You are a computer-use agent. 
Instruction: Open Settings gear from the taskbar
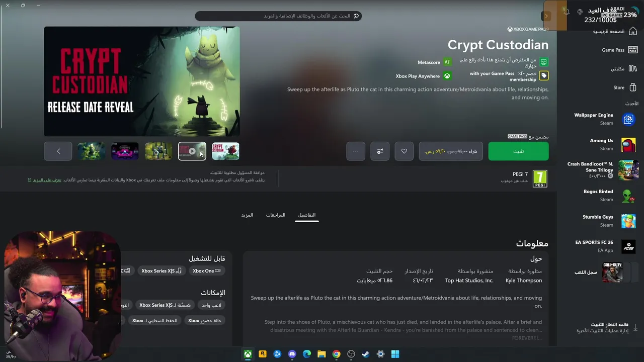(381, 354)
